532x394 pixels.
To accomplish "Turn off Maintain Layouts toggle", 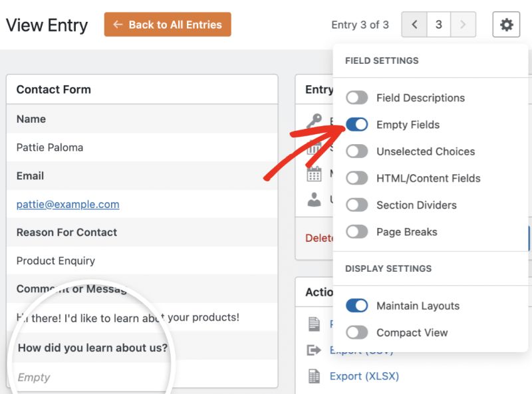I will [357, 306].
